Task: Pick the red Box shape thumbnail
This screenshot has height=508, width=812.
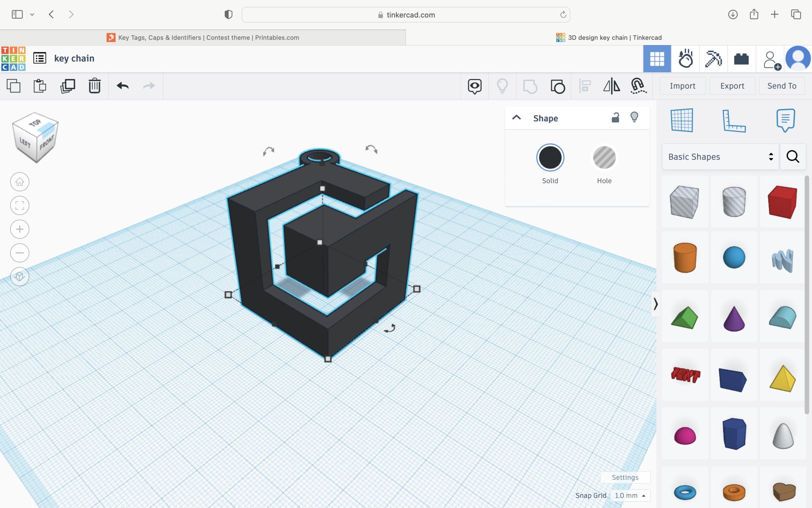Action: (x=782, y=202)
